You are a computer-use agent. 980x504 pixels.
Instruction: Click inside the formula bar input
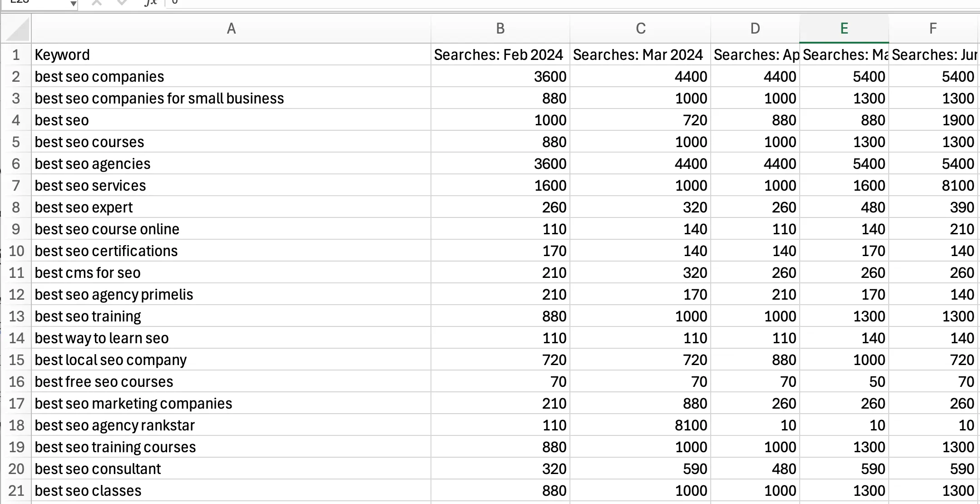[x=545, y=3]
